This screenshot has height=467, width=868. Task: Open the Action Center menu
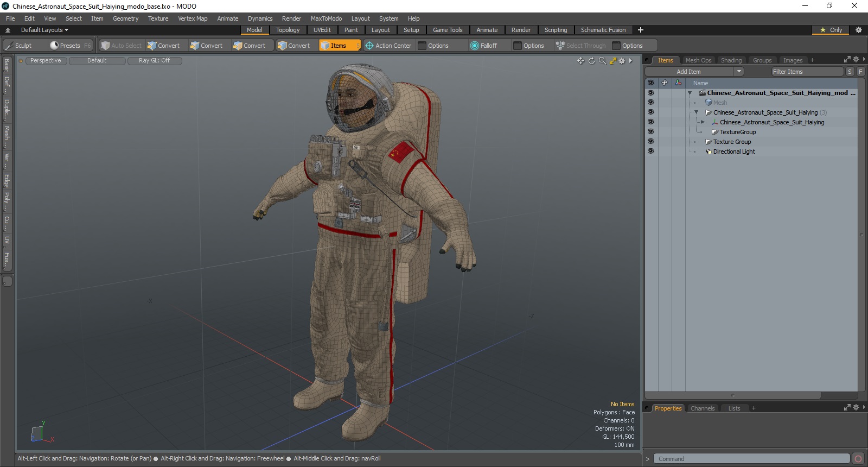click(x=388, y=46)
